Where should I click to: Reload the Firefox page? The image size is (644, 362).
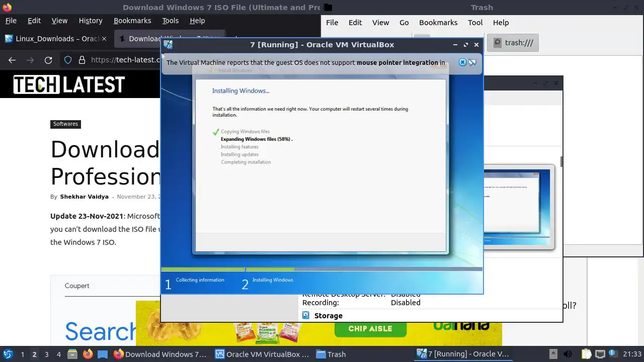tap(48, 60)
